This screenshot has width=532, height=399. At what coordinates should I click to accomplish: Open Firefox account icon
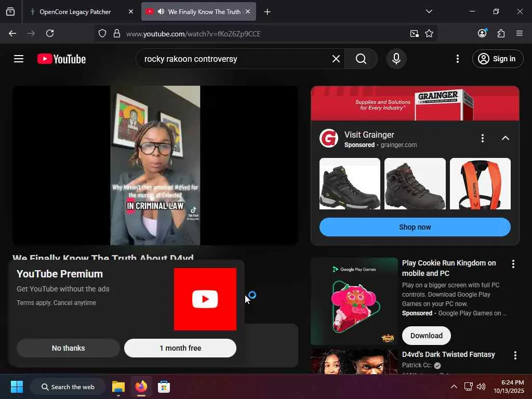(x=482, y=33)
